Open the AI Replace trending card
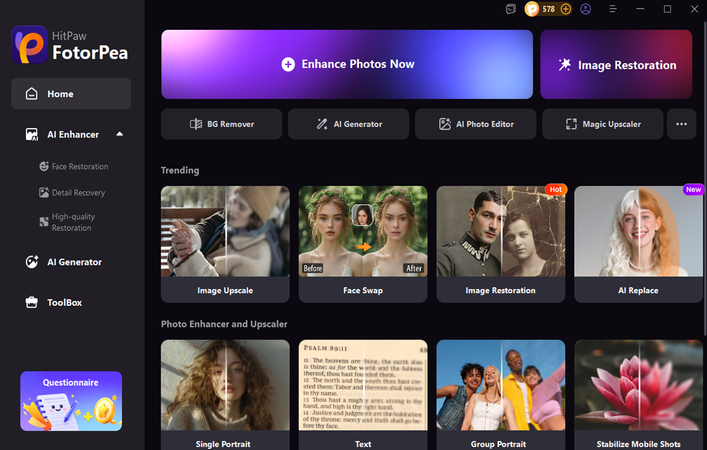 [x=638, y=244]
